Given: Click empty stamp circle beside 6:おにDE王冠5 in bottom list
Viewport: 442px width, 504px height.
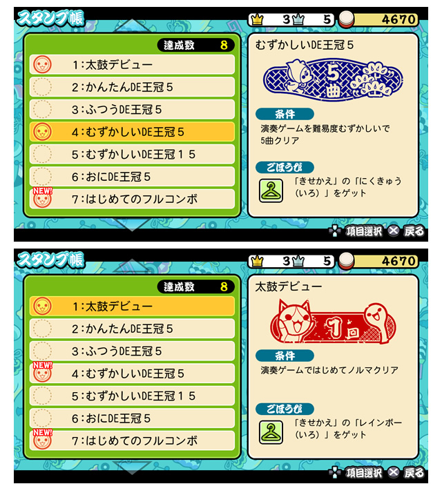Looking at the screenshot, I should click(x=42, y=418).
